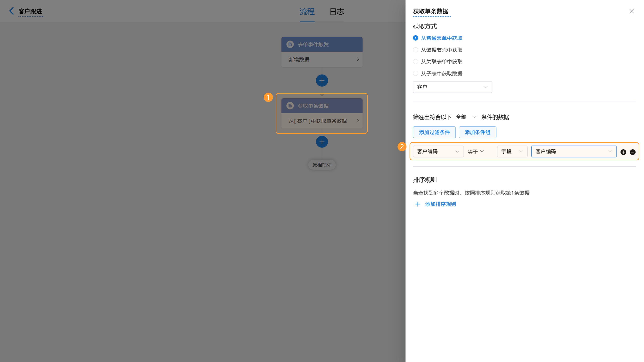Click the 获取方式 heading
Image resolution: width=644 pixels, height=362 pixels.
pos(424,26)
